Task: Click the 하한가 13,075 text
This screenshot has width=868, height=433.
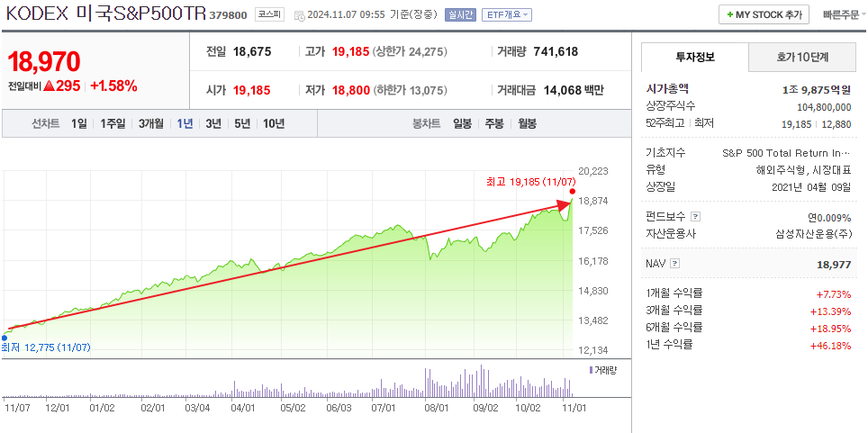Action: tap(410, 90)
